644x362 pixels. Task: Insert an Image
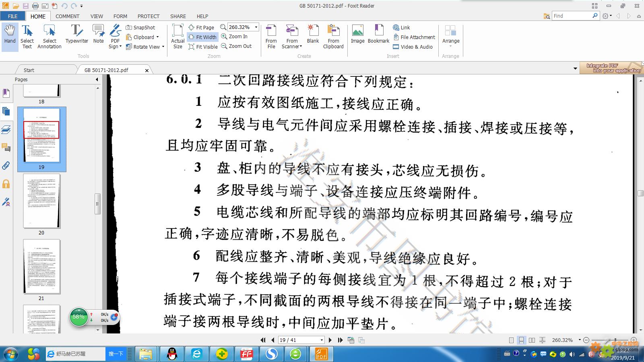pyautogui.click(x=357, y=34)
